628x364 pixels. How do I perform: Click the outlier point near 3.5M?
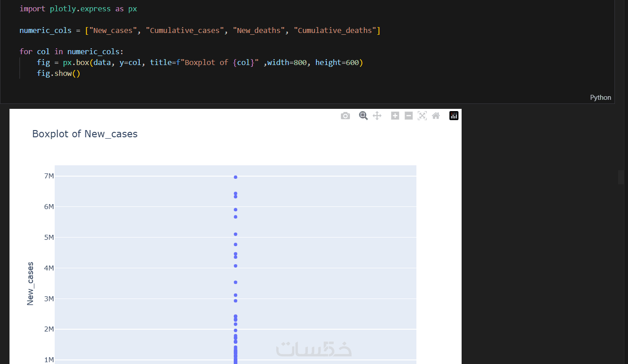tap(236, 282)
